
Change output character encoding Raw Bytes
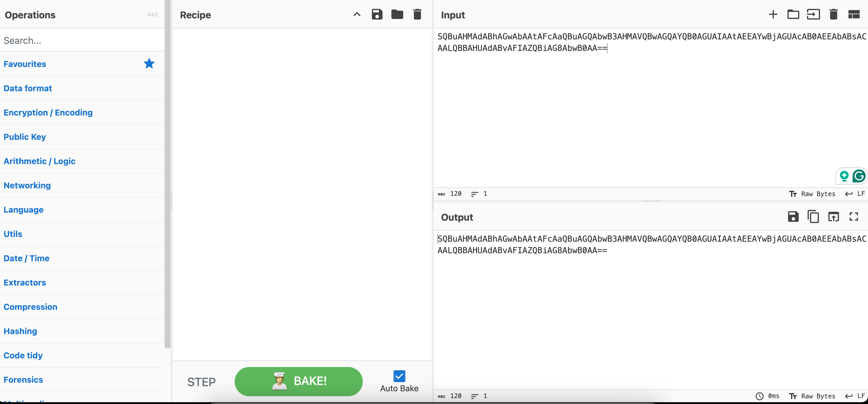pos(812,396)
